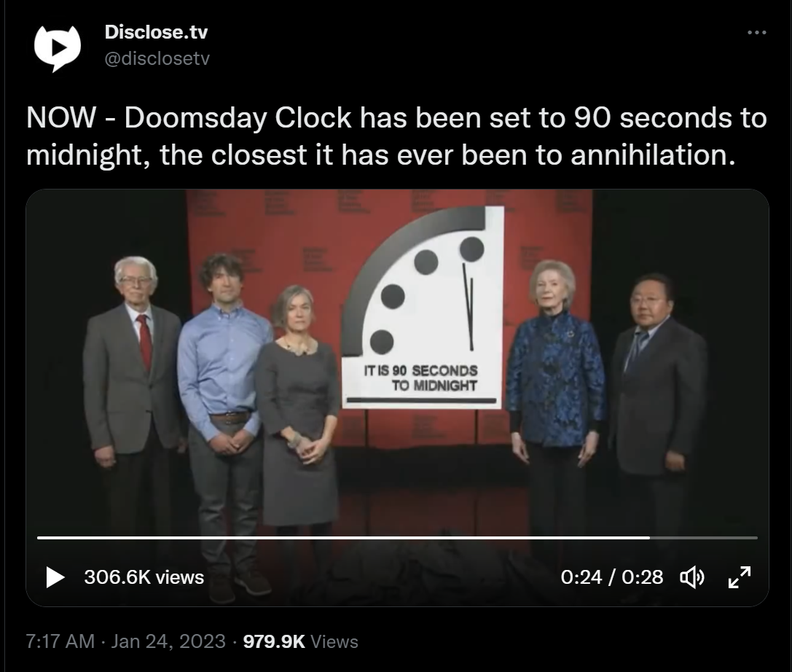Click the unplayed end of progress bar

coord(704,538)
